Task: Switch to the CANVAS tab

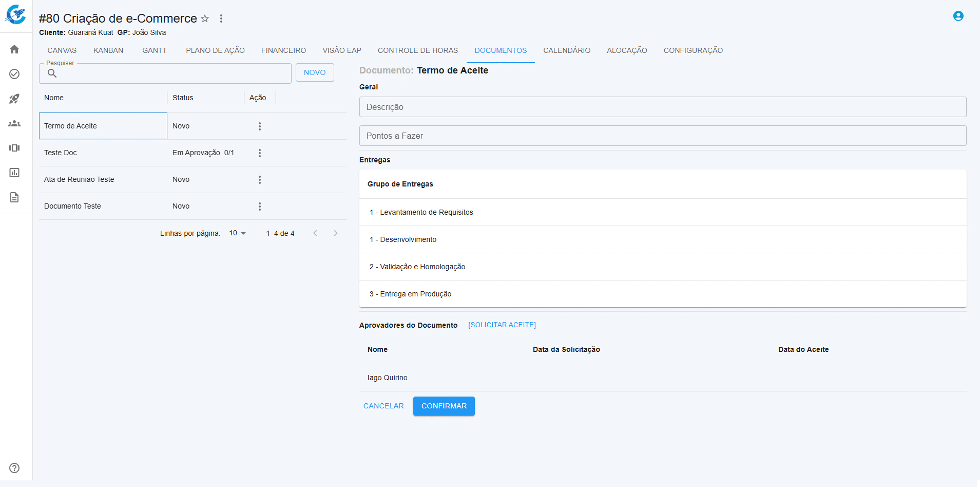Action: (62, 50)
